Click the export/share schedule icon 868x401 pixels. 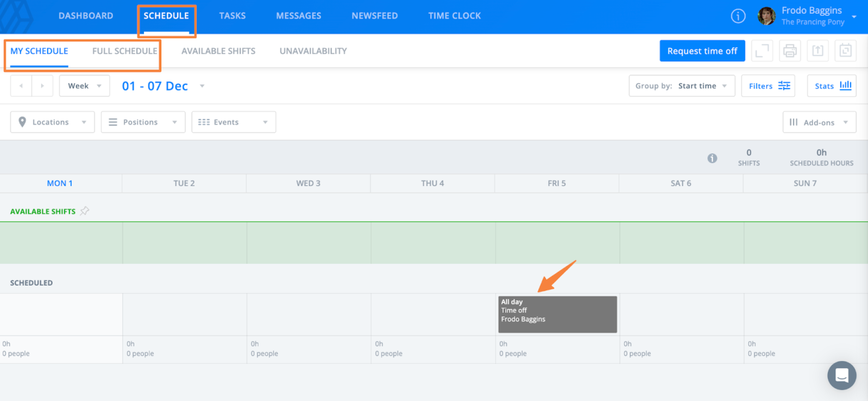pyautogui.click(x=817, y=51)
